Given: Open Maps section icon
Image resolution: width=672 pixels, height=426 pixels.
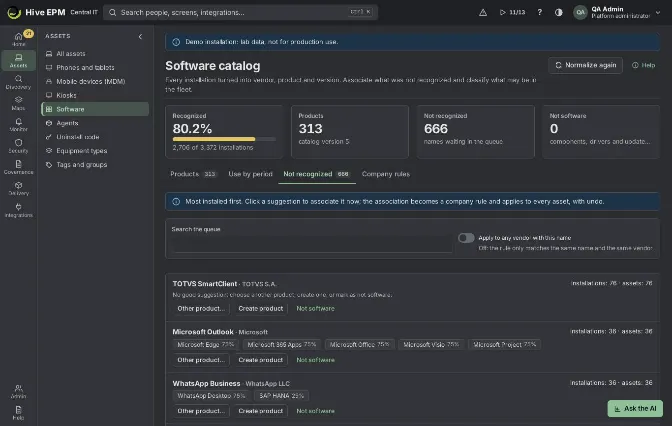Looking at the screenshot, I should click(18, 103).
